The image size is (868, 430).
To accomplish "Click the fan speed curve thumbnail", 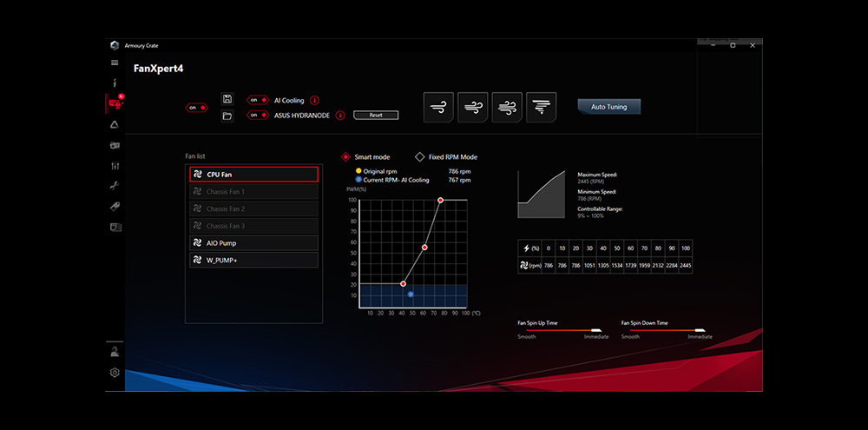I will (542, 194).
